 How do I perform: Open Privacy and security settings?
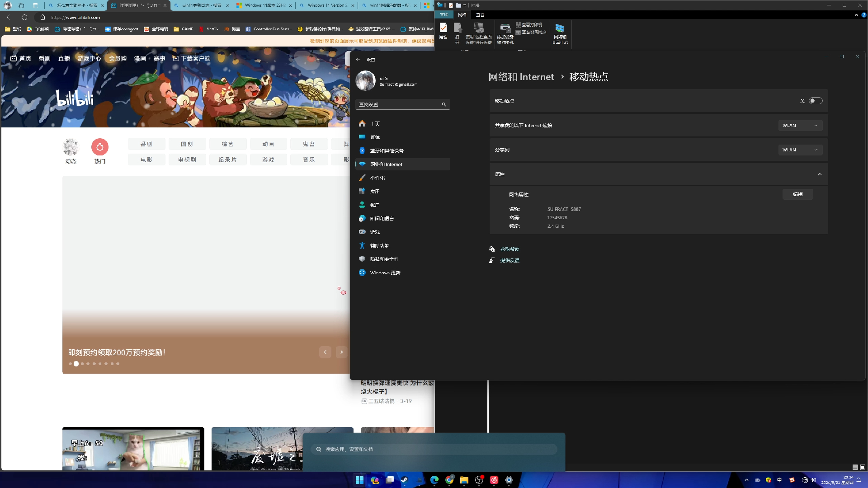click(402, 259)
